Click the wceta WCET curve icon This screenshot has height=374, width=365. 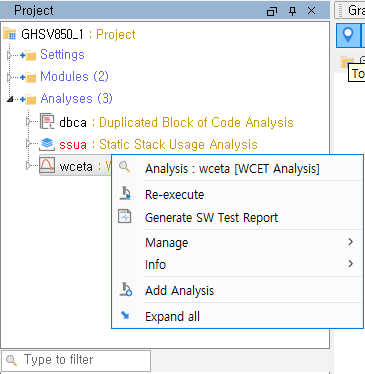tap(47, 165)
